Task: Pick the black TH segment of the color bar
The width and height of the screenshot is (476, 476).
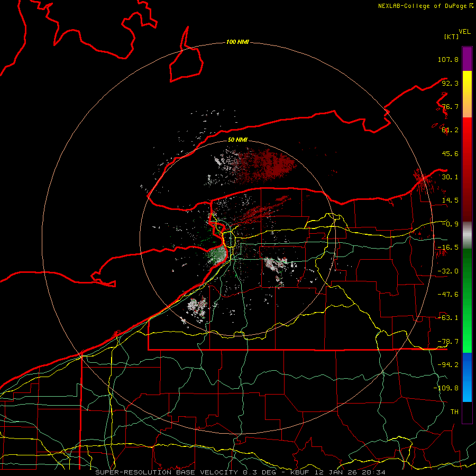Action: point(467,412)
